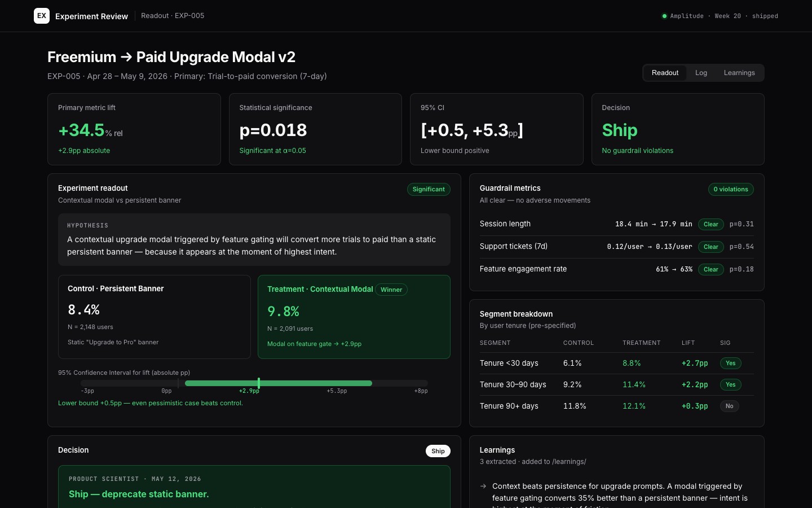Click the Clear badge for Session length
The height and width of the screenshot is (508, 812).
click(710, 224)
